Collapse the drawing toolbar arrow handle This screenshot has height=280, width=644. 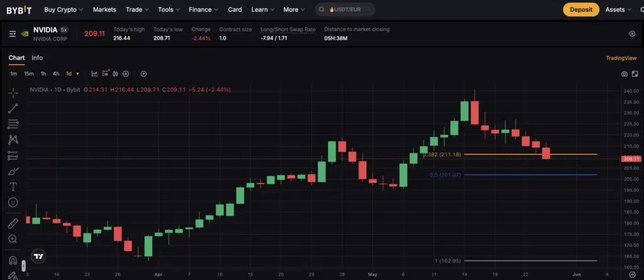pos(23,266)
